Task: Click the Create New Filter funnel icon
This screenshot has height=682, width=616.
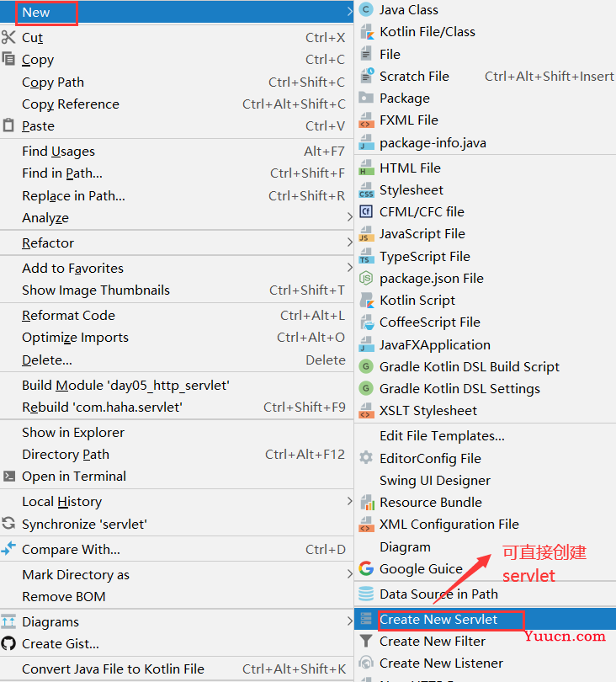Action: pos(366,641)
